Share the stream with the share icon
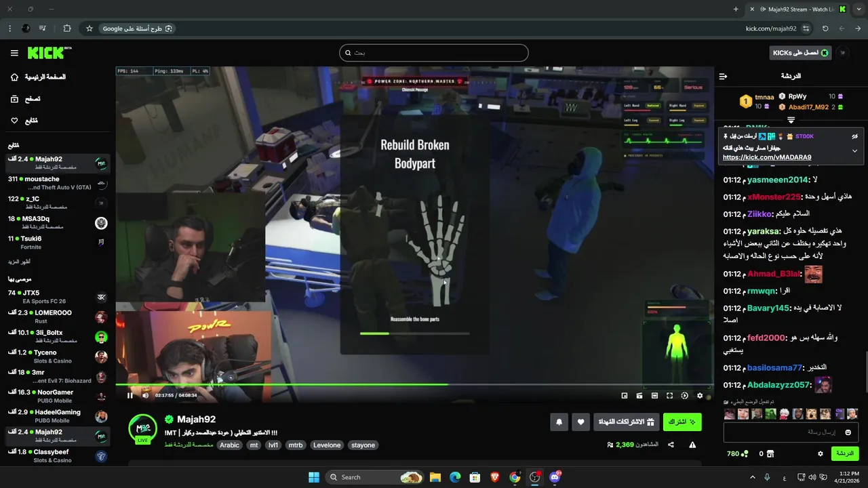868x488 pixels. pyautogui.click(x=671, y=445)
